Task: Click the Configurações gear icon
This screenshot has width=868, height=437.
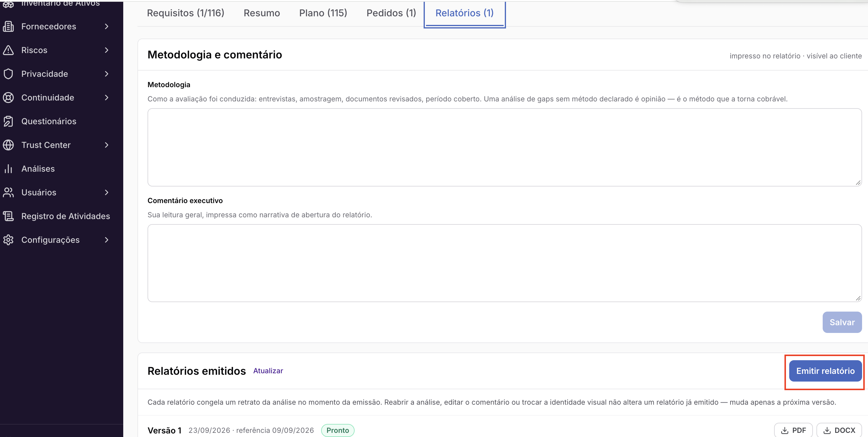Action: [8, 240]
